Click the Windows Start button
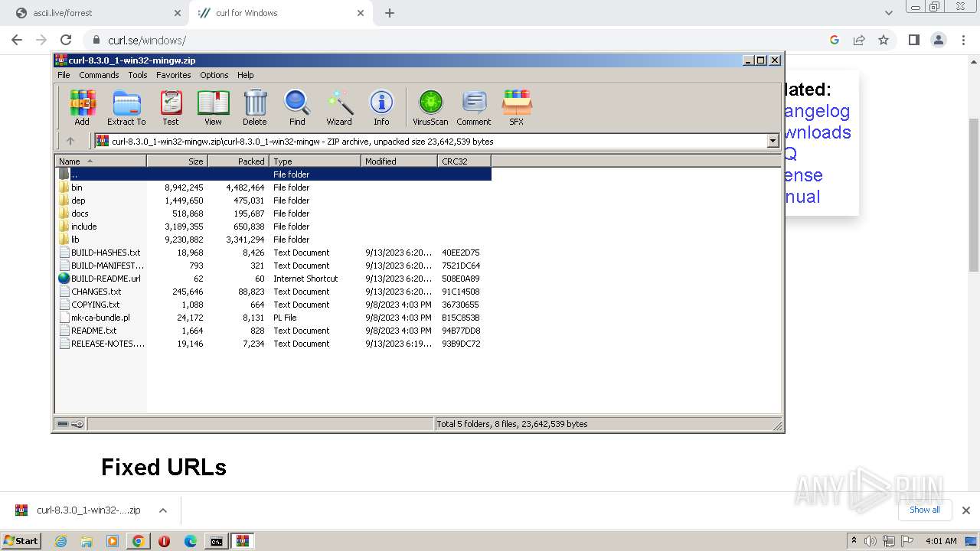The image size is (980, 551). (21, 541)
